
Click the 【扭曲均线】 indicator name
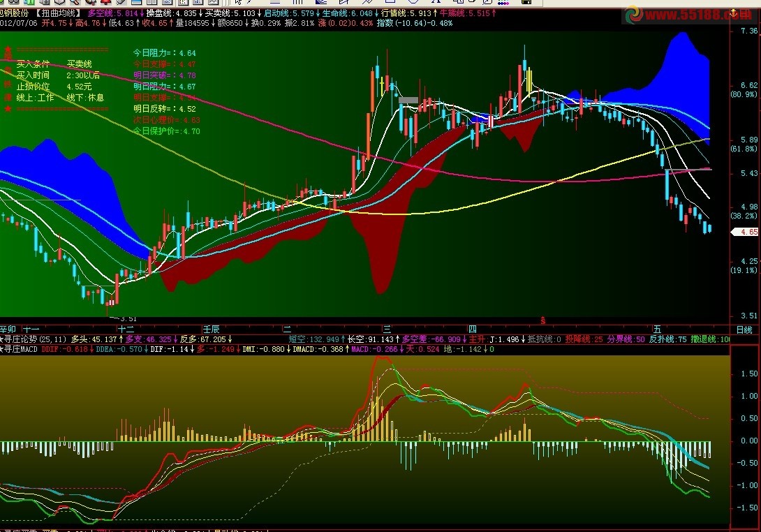click(58, 13)
